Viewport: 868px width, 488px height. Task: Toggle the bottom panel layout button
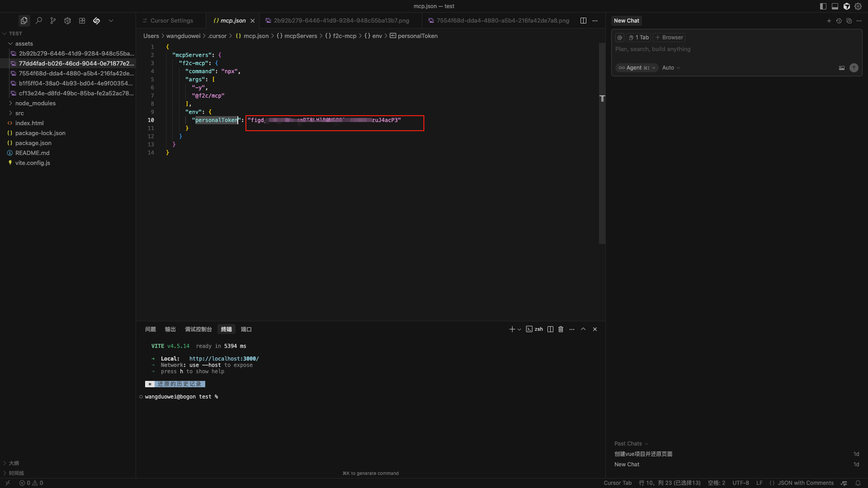tap(835, 6)
